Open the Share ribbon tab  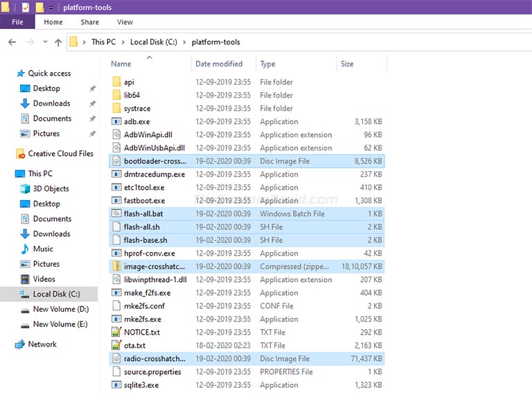click(x=90, y=22)
